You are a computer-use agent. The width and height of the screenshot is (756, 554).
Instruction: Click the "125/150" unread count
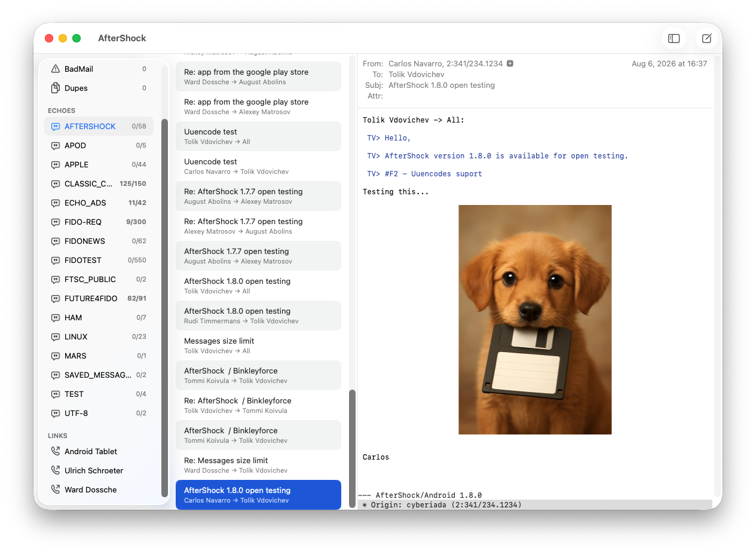coord(133,183)
